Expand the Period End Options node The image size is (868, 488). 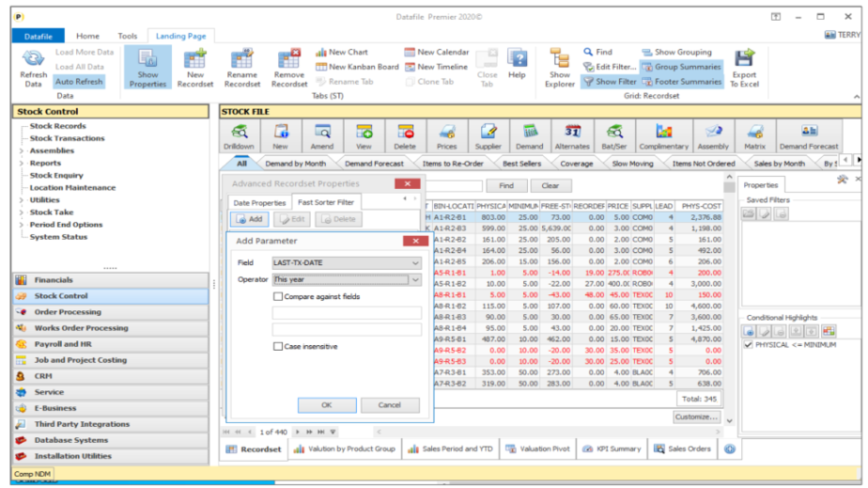click(22, 225)
